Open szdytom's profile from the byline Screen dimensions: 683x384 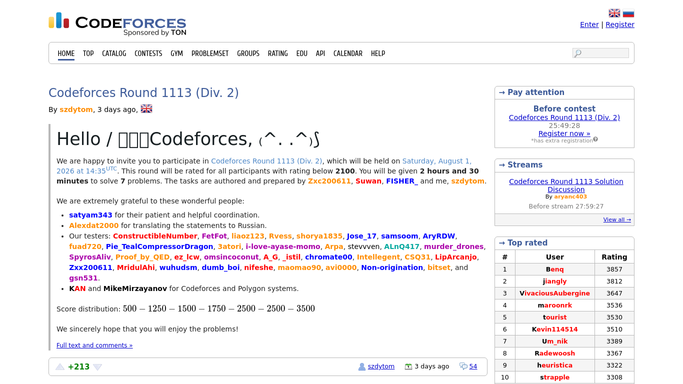[x=76, y=110]
